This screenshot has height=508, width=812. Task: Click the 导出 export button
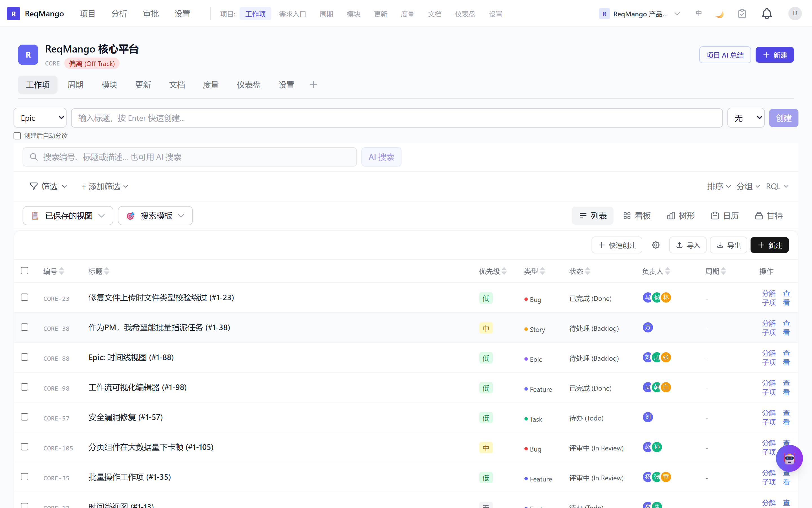coord(729,245)
